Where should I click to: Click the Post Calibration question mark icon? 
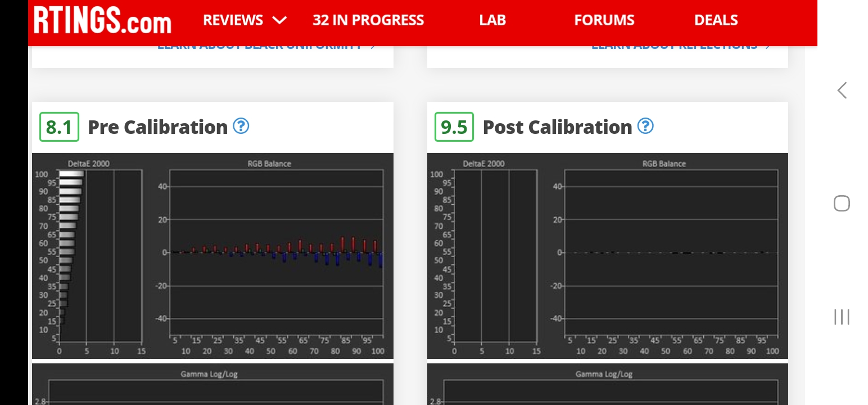point(645,126)
